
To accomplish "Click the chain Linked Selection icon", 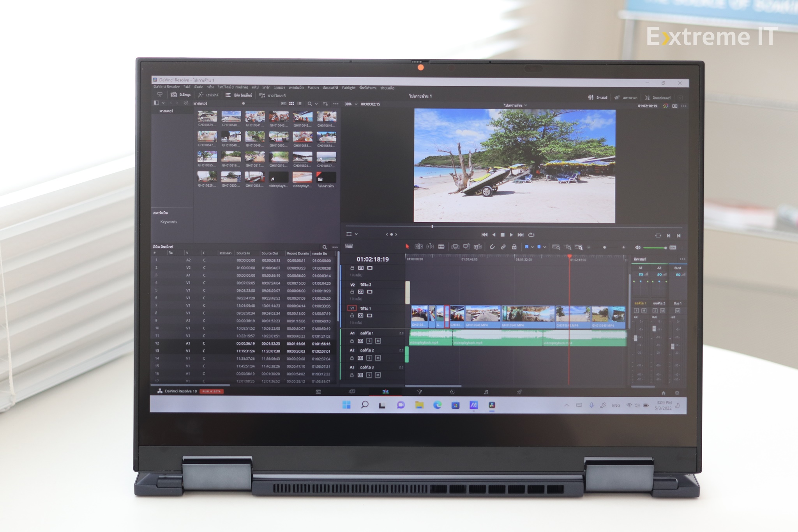I will click(503, 247).
